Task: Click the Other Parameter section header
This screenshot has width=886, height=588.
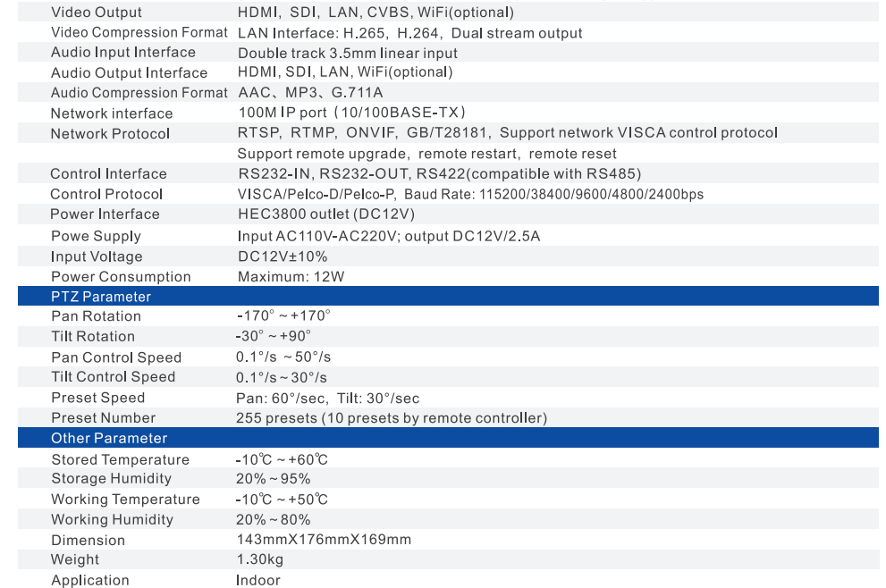Action: coord(109,438)
